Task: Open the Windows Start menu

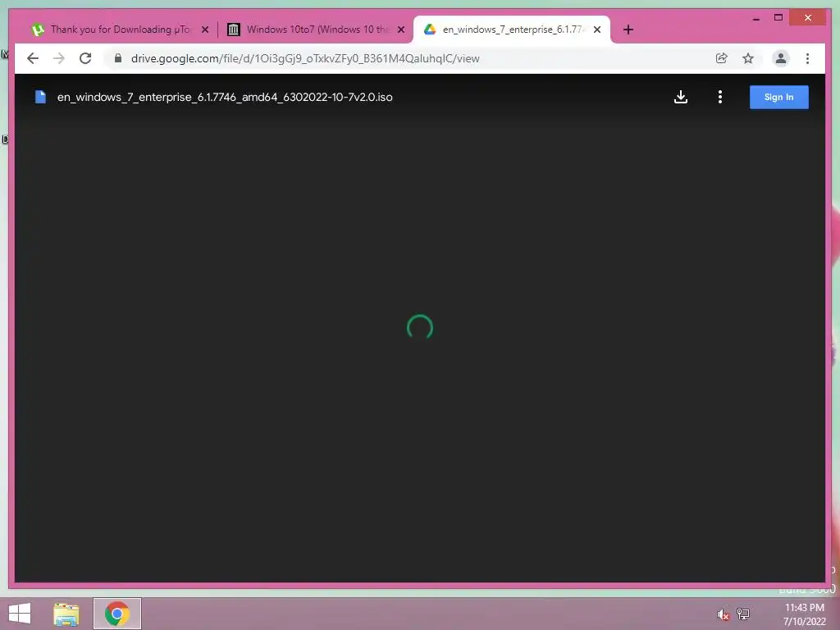Action: point(20,614)
